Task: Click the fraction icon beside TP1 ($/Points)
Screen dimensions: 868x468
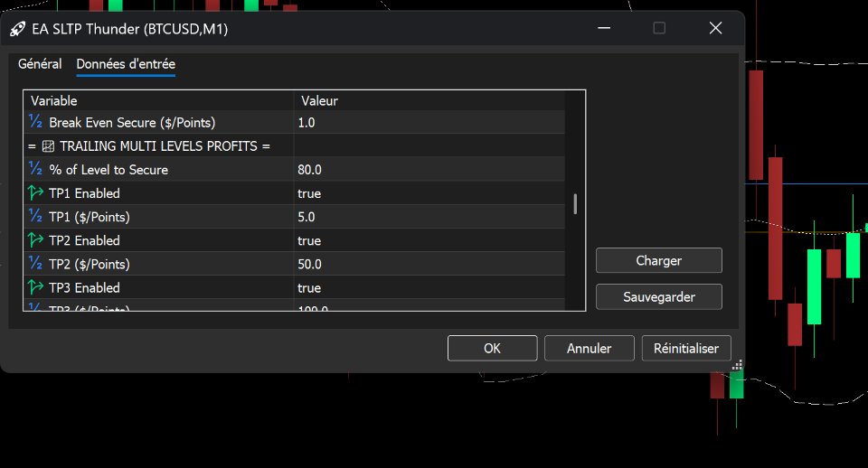Action: pyautogui.click(x=35, y=216)
